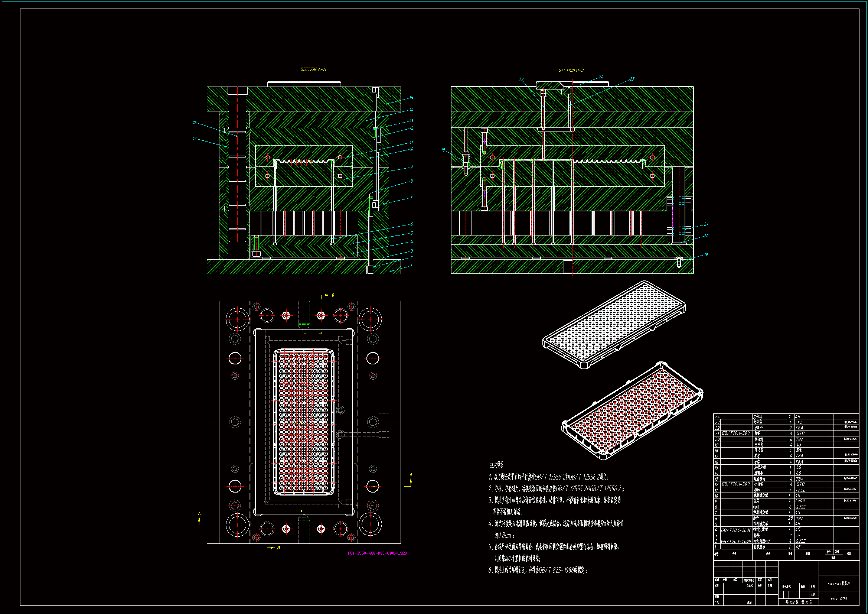Click the SECTION A-A view title
868x614 pixels.
click(x=313, y=69)
